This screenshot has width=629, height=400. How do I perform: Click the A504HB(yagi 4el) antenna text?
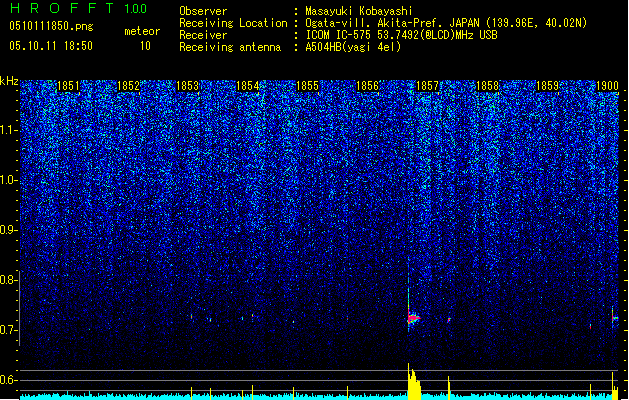coord(353,47)
